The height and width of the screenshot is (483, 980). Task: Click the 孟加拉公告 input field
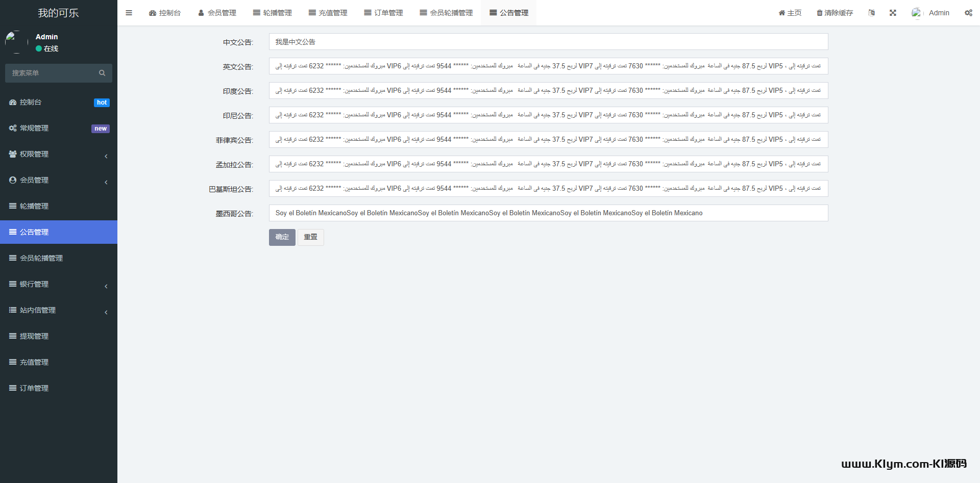coord(549,164)
